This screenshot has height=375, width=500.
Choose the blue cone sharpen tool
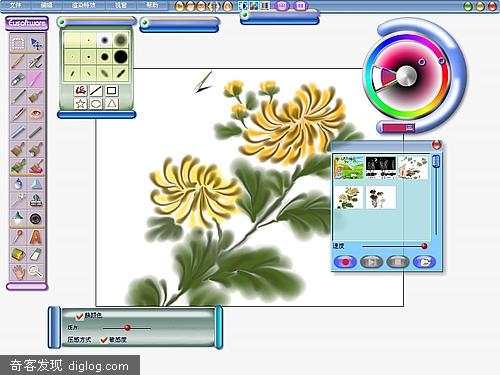[36, 183]
